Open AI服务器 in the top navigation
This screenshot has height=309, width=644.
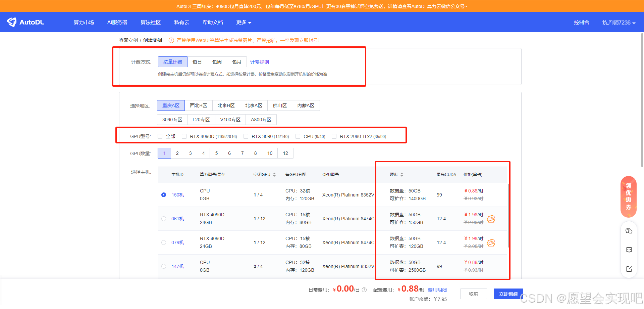(x=117, y=23)
